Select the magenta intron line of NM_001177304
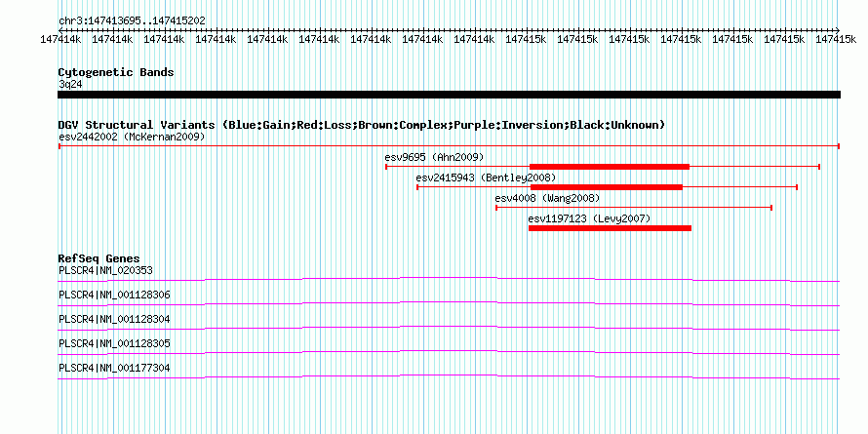Viewport: 868px width, 434px height. click(x=449, y=376)
